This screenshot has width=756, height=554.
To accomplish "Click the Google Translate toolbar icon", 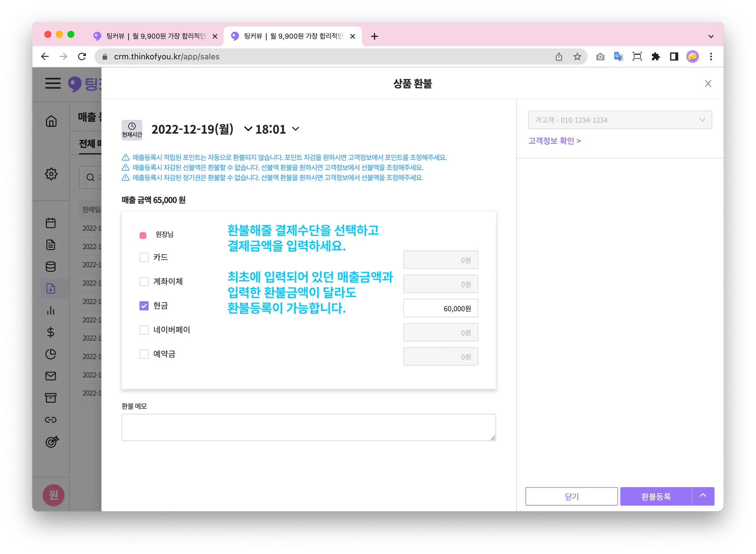I will (618, 56).
